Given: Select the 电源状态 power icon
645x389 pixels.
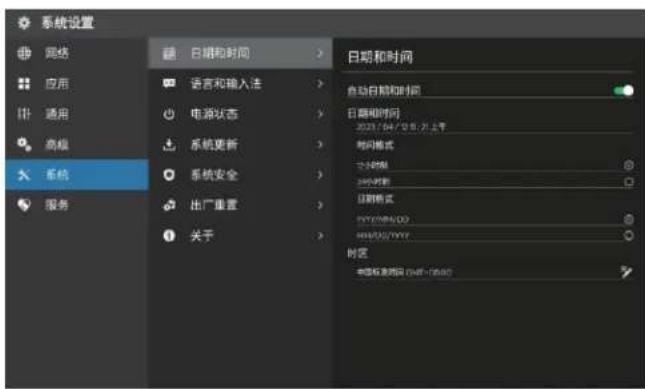Looking at the screenshot, I should point(169,114).
